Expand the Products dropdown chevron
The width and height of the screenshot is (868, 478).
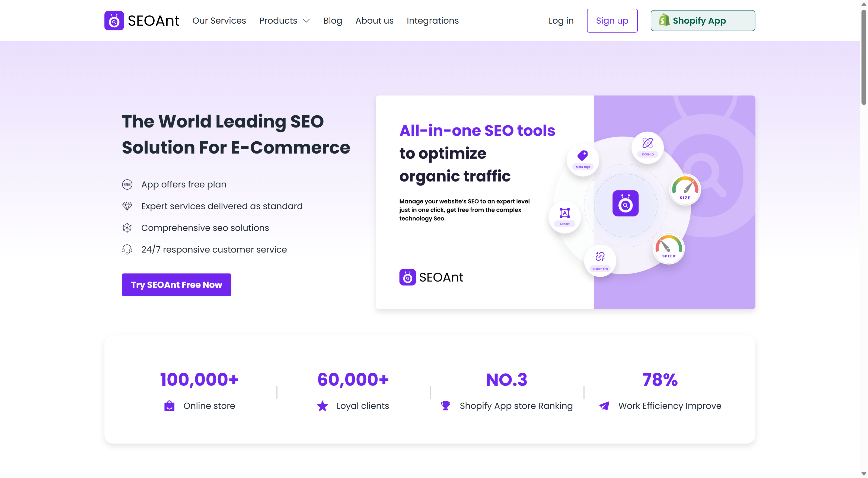(x=306, y=21)
